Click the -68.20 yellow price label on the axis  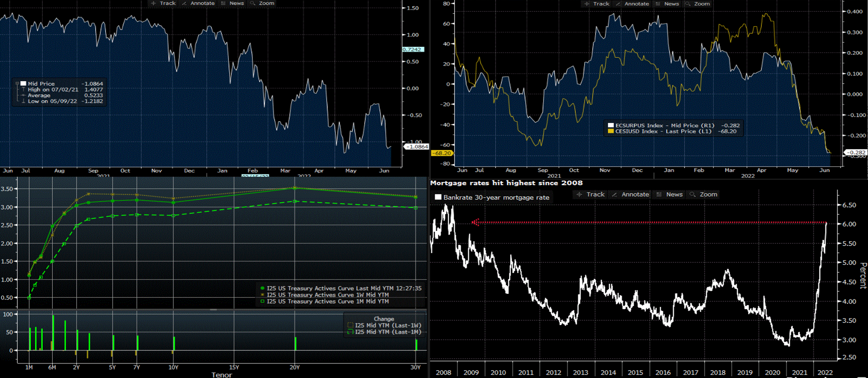point(442,153)
